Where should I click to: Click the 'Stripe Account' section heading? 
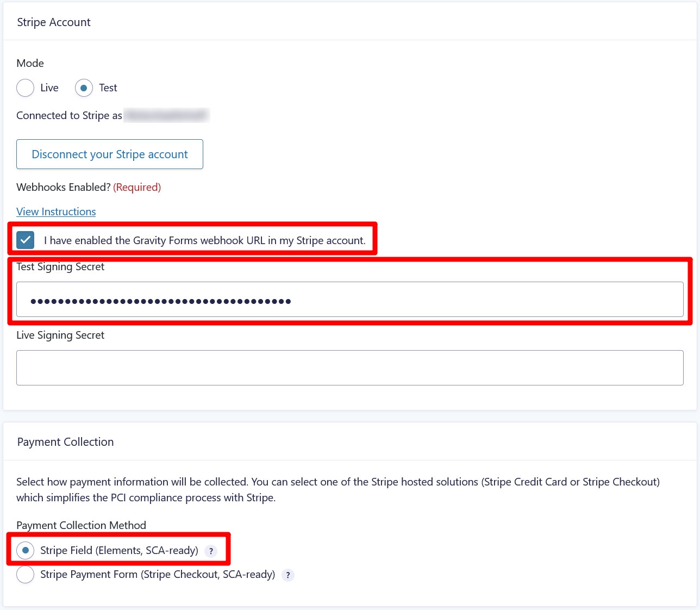(54, 22)
